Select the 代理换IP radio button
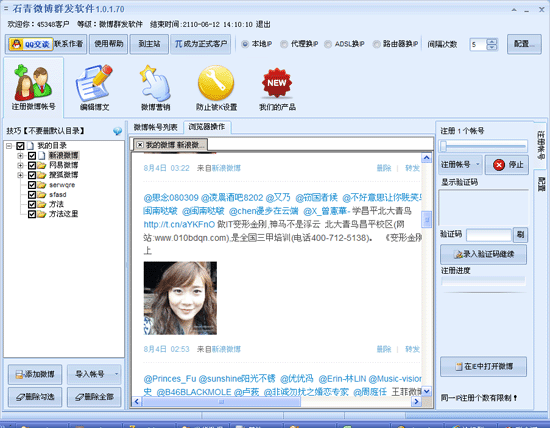Image resolution: width=550 pixels, height=428 pixels. pyautogui.click(x=284, y=44)
